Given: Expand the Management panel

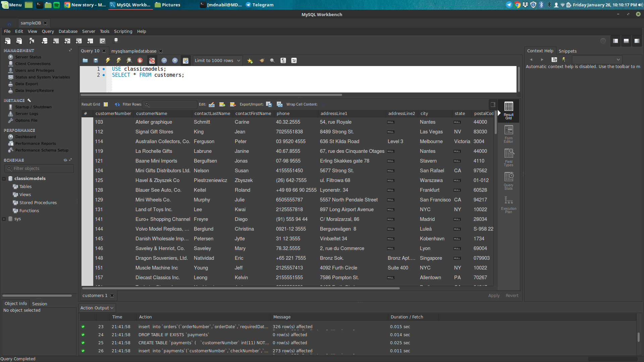Looking at the screenshot, I should pos(70,50).
